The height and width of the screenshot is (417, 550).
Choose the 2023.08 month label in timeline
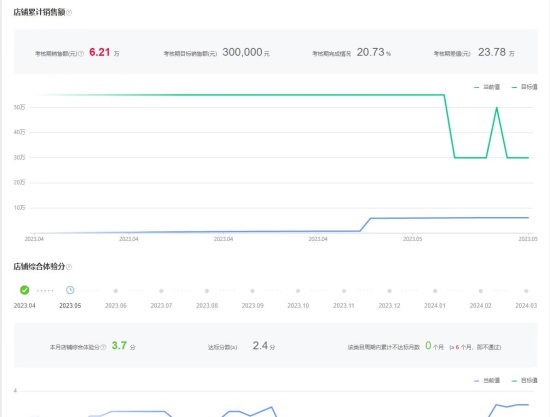(x=207, y=306)
